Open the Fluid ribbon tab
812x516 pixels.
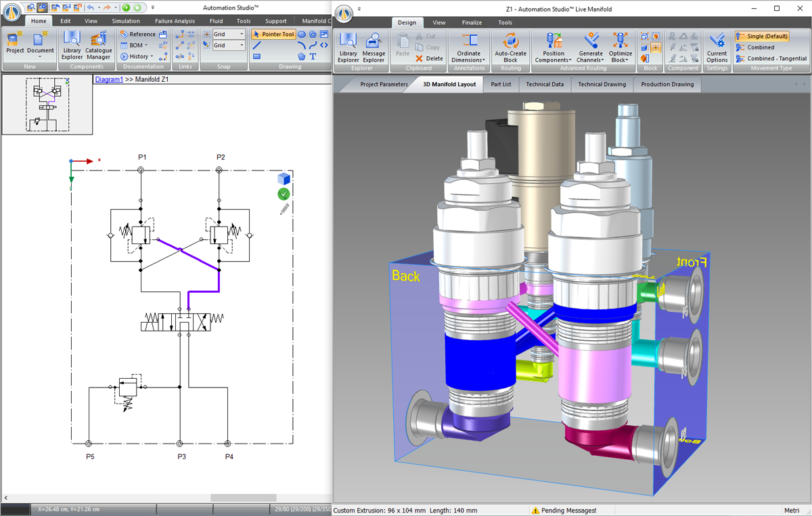[x=216, y=21]
